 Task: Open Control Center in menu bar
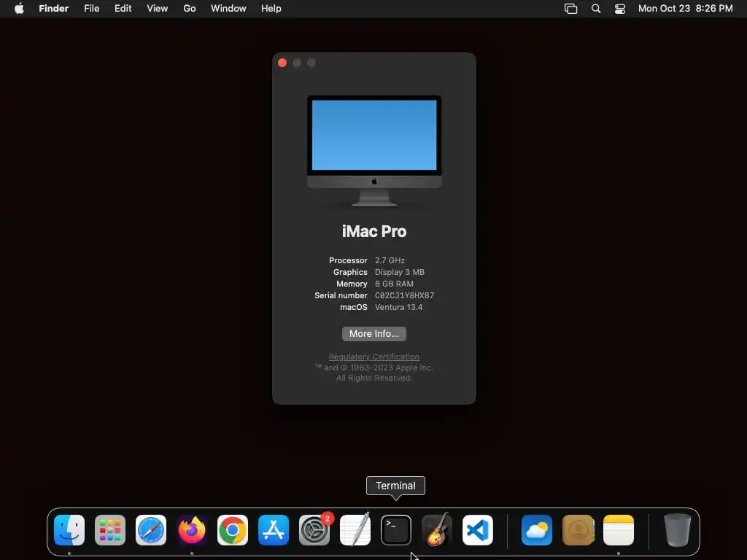point(620,9)
